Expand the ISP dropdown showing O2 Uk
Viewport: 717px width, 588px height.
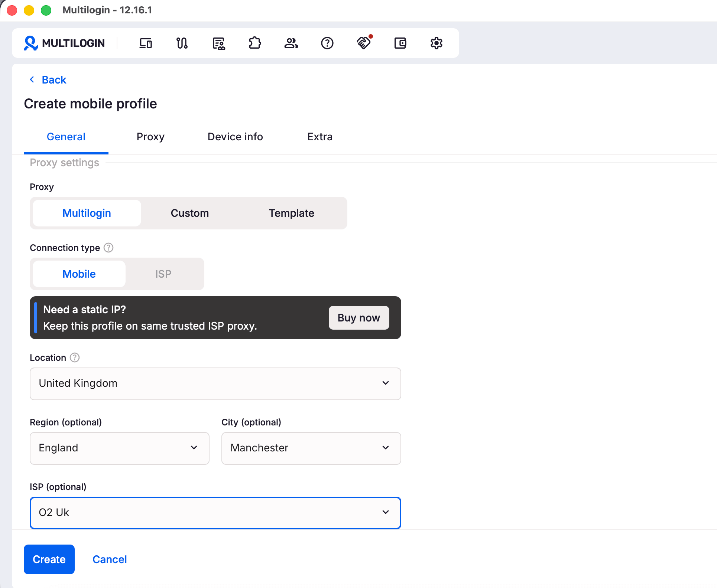pyautogui.click(x=215, y=513)
